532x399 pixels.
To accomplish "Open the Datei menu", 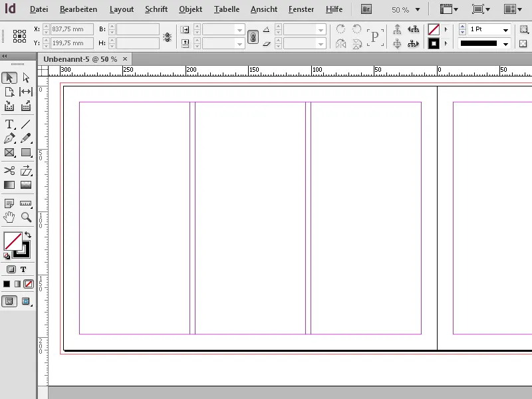I will click(39, 9).
